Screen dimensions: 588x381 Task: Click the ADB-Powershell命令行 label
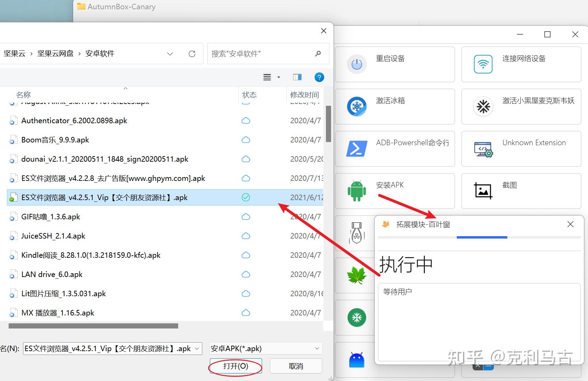412,143
